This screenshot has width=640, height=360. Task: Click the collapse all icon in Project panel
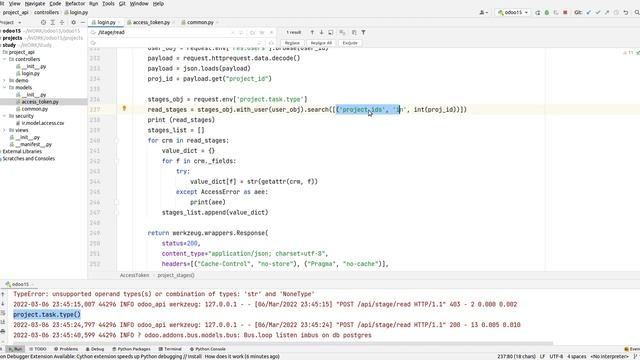[62, 22]
